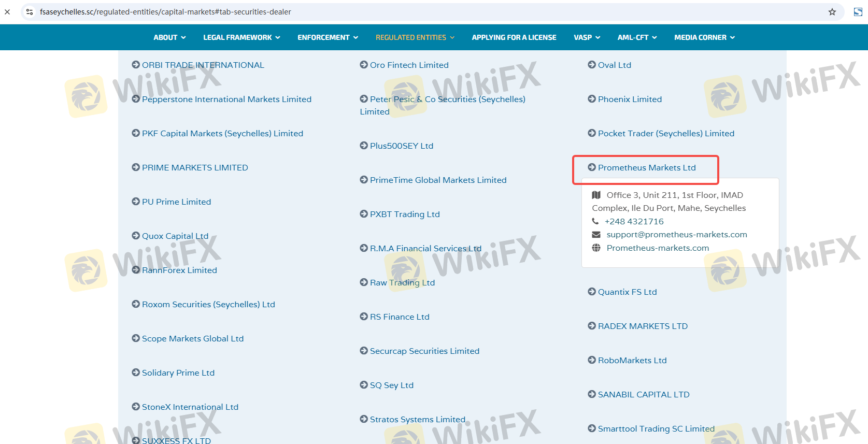Expand Pepperstone International Markets Limited details
Image resolution: width=868 pixels, height=444 pixels.
point(226,99)
